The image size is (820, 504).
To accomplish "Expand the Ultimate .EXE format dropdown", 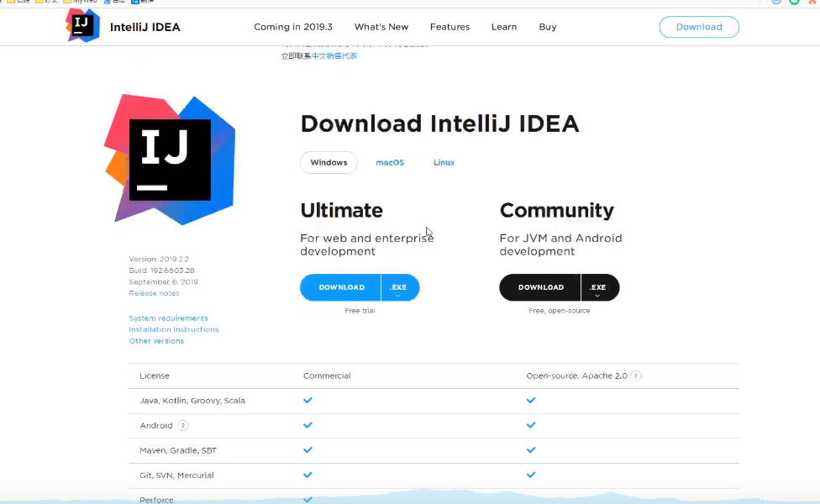I will (400, 287).
